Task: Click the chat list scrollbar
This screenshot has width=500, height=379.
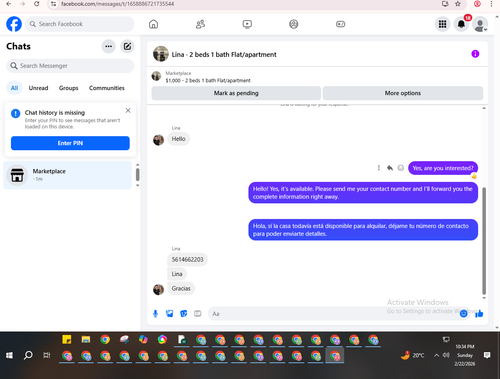Action: coord(137,175)
